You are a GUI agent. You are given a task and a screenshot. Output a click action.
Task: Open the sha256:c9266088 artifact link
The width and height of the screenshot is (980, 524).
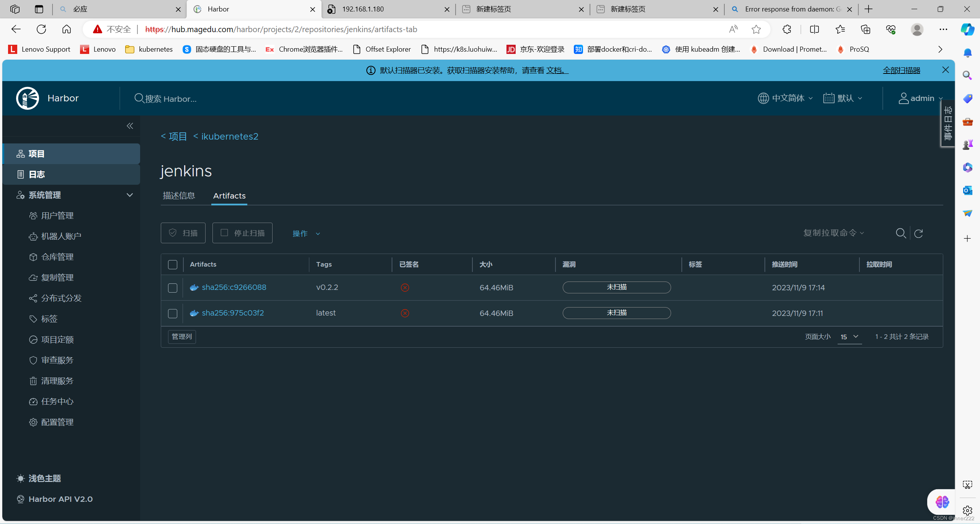point(234,287)
